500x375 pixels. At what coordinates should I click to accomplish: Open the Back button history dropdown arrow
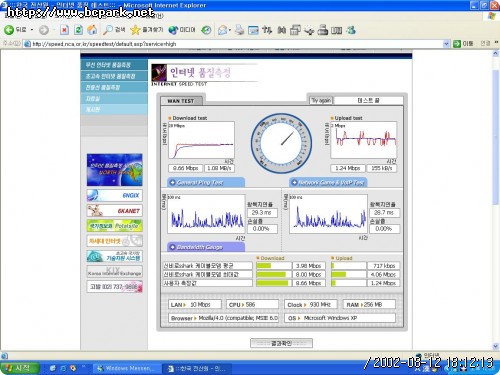(32, 30)
